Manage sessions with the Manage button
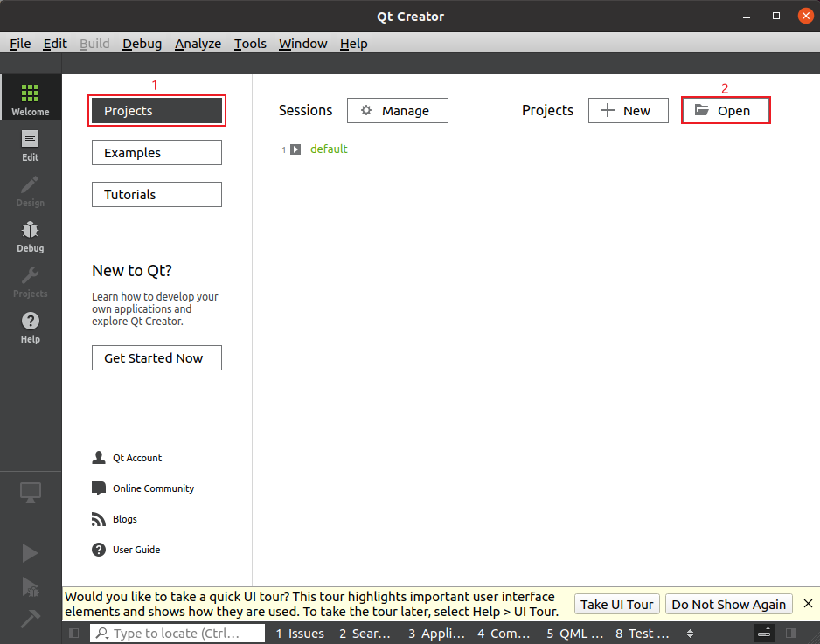 [x=398, y=111]
